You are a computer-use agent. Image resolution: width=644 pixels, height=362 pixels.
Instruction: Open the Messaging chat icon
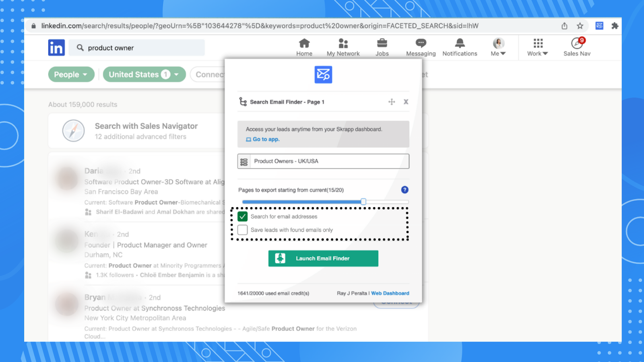click(x=421, y=43)
